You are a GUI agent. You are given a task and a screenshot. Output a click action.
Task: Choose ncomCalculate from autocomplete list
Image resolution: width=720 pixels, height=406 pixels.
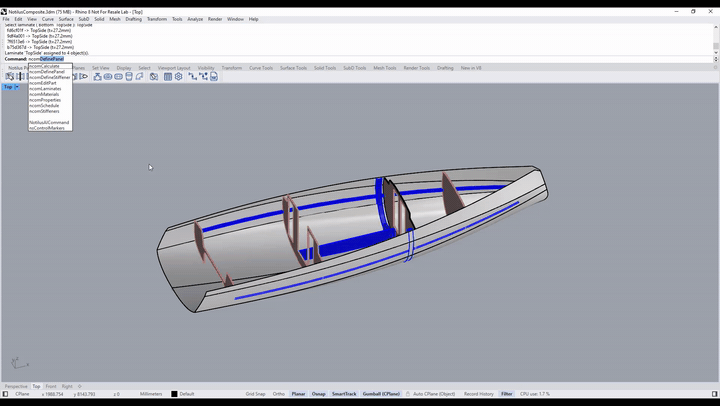[x=50, y=66]
